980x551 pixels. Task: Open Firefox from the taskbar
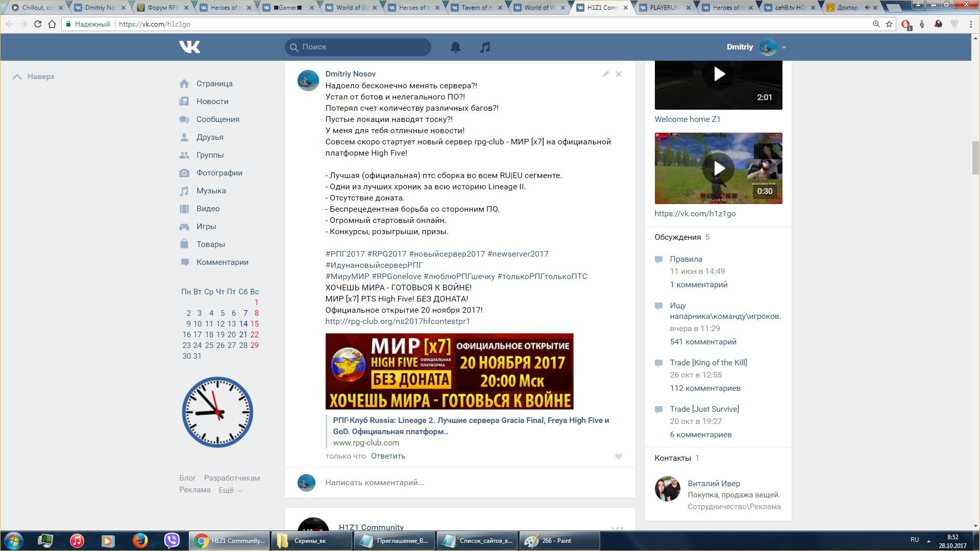tap(140, 541)
